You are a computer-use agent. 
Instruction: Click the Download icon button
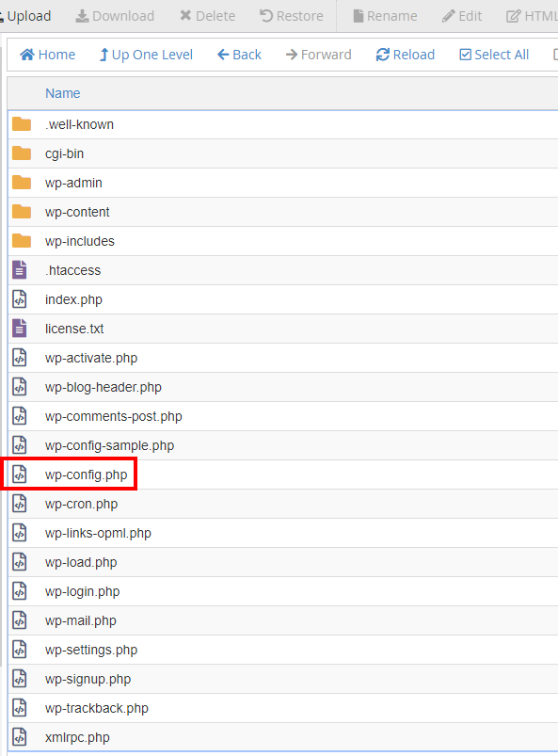tap(115, 16)
